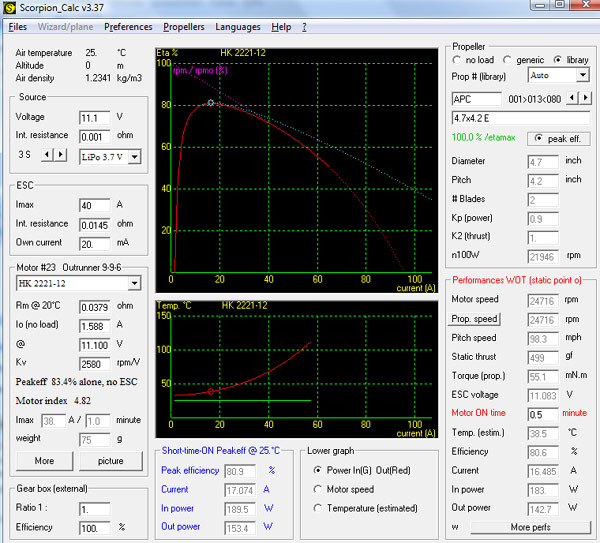Edit the ESC Imax field

[94, 205]
